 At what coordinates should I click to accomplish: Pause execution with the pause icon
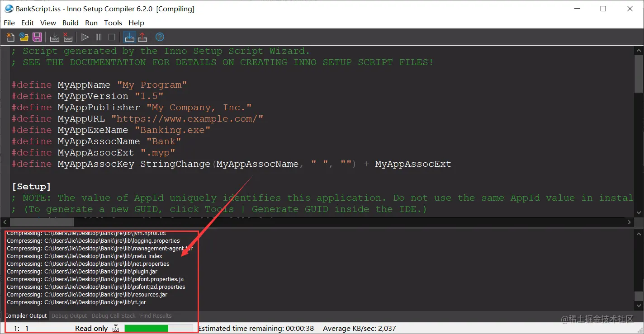tap(99, 37)
